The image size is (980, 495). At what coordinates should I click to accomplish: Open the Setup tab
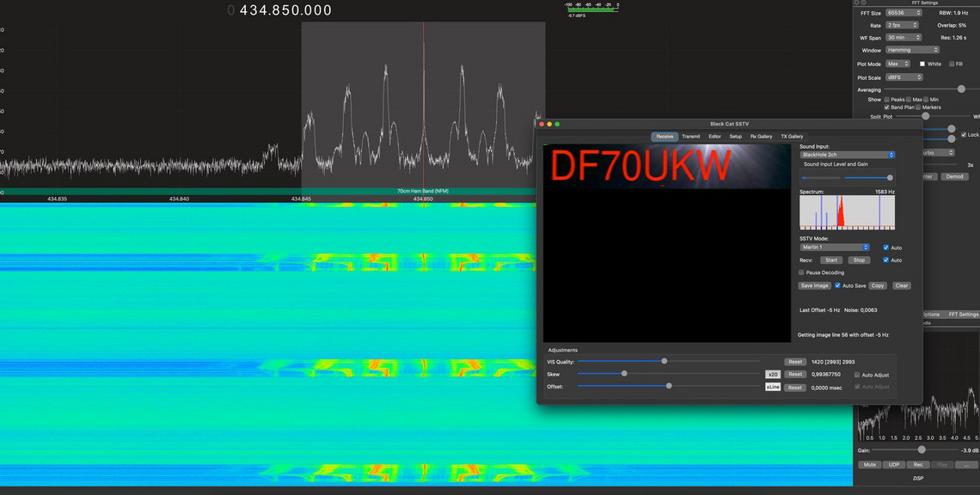736,137
